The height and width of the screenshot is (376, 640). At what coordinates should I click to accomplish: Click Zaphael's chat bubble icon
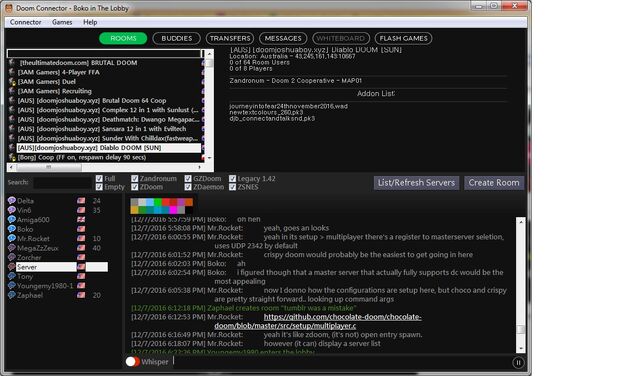click(11, 295)
